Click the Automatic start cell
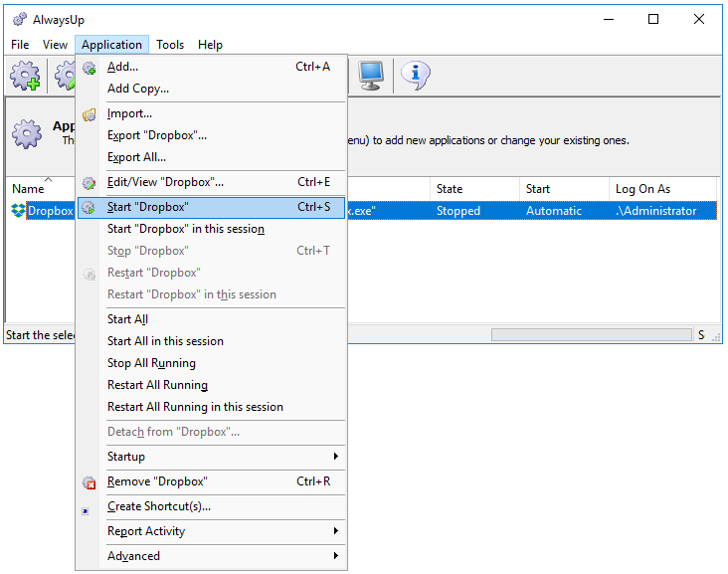This screenshot has width=728, height=574. pyautogui.click(x=554, y=211)
